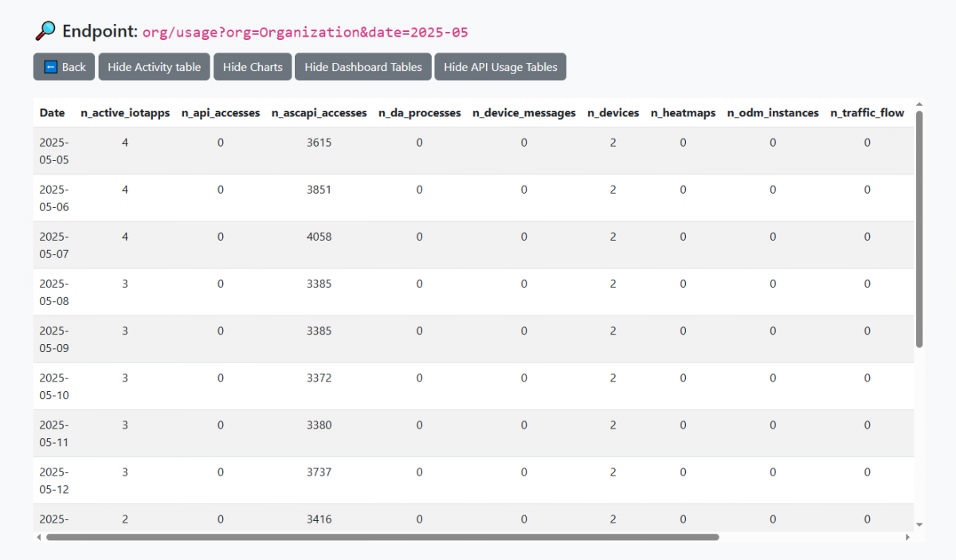Click the scroll right arrow of table

coord(907,538)
